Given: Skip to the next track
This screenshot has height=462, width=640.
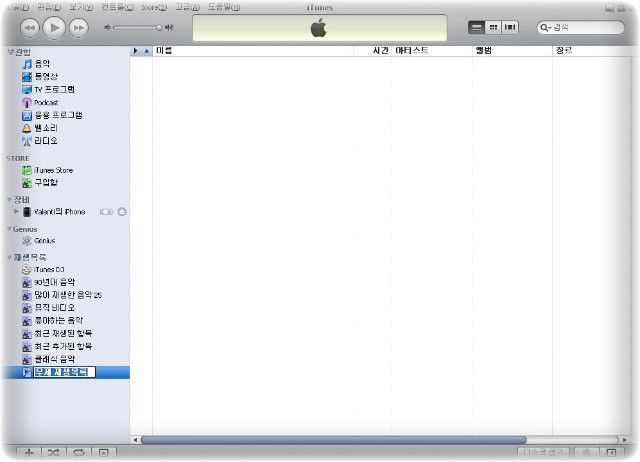Looking at the screenshot, I should 78,28.
